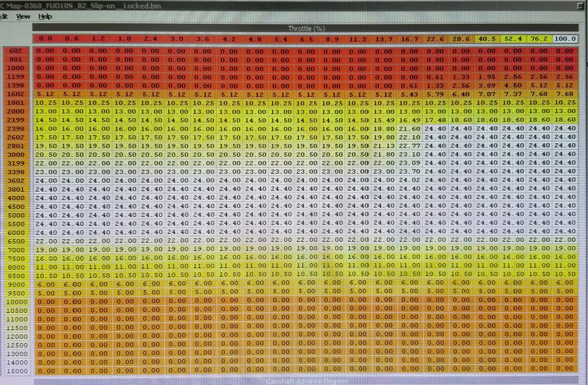Select the 3000 RPM row header

[x=15, y=154]
